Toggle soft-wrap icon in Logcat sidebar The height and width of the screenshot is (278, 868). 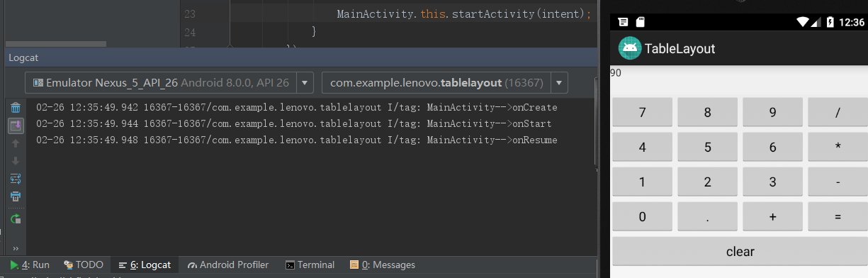[16, 179]
